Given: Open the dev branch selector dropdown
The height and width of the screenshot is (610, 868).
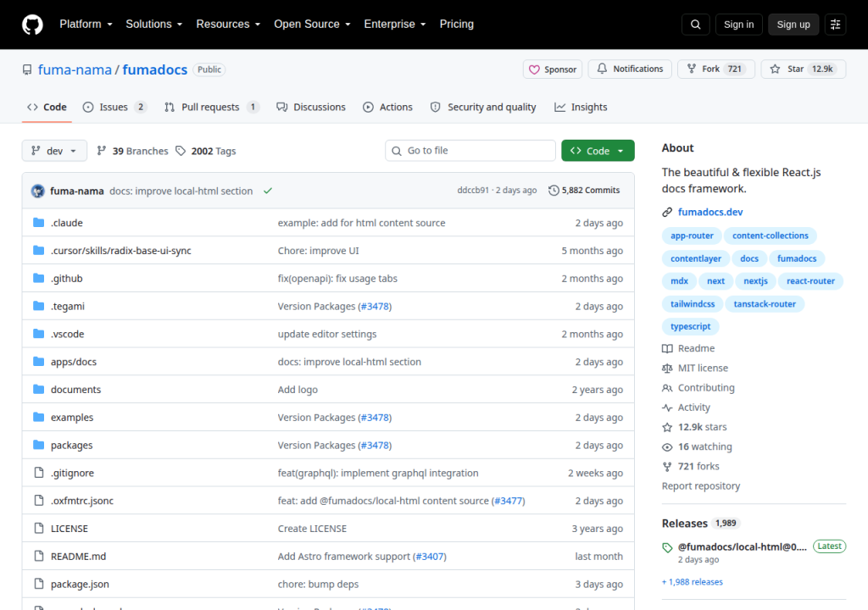Looking at the screenshot, I should 54,151.
